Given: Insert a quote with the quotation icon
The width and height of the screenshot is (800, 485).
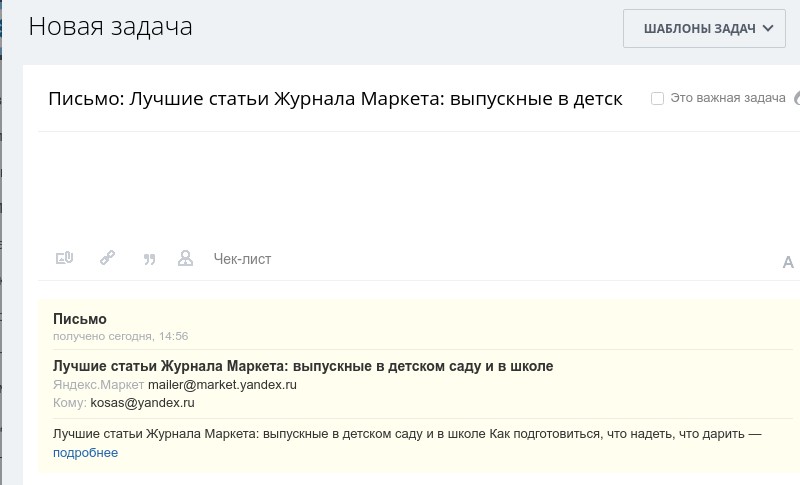Looking at the screenshot, I should tap(149, 260).
